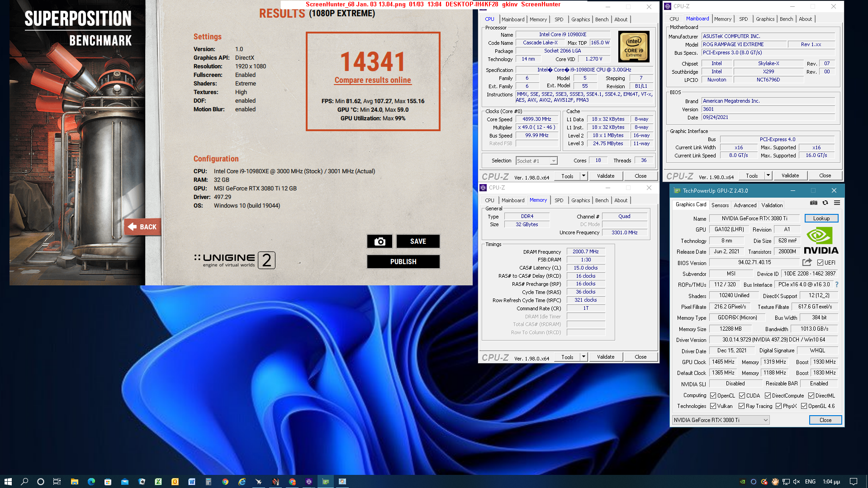Open Calculator from the taskbar
Image resolution: width=868 pixels, height=488 pixels.
[x=208, y=482]
